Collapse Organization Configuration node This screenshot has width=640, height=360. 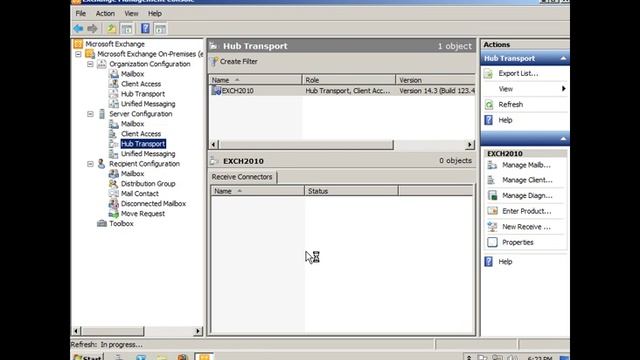(x=90, y=64)
